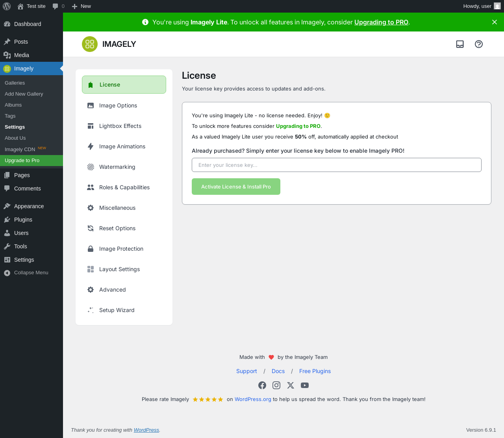
Task: Open Comments in admin sidebar
Action: pyautogui.click(x=31, y=189)
